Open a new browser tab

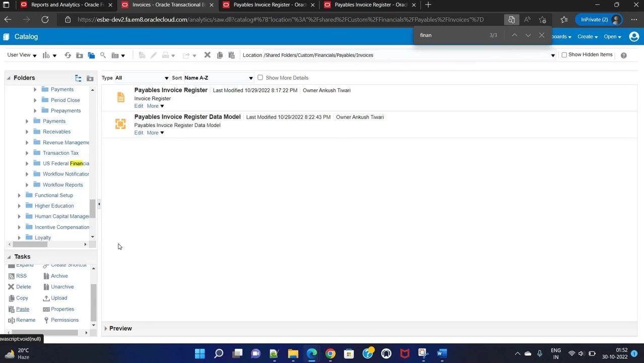point(428,5)
